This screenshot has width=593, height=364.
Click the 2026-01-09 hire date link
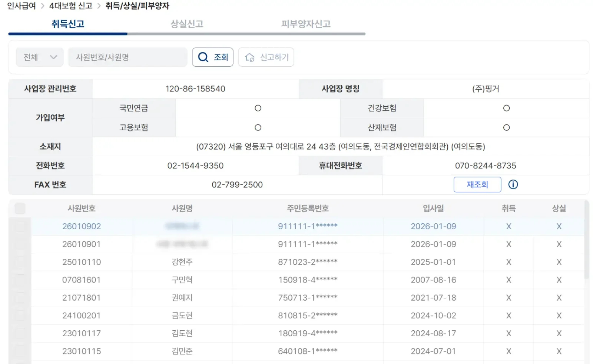[x=433, y=226]
